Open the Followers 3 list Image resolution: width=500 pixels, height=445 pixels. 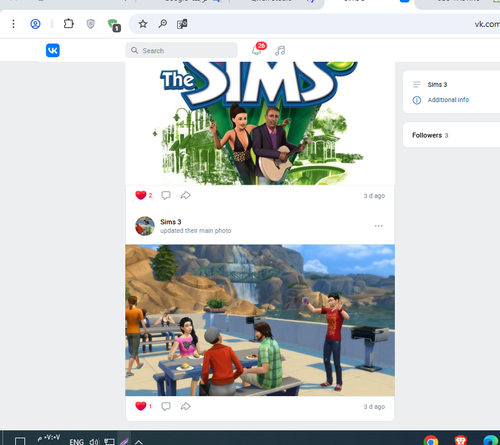[x=430, y=135]
